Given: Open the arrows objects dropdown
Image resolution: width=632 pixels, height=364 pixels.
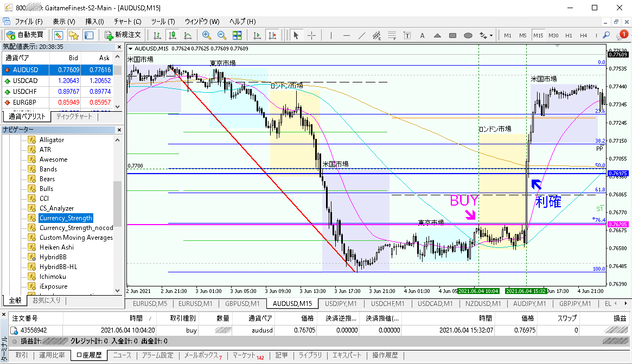Looking at the screenshot, I should [x=486, y=35].
